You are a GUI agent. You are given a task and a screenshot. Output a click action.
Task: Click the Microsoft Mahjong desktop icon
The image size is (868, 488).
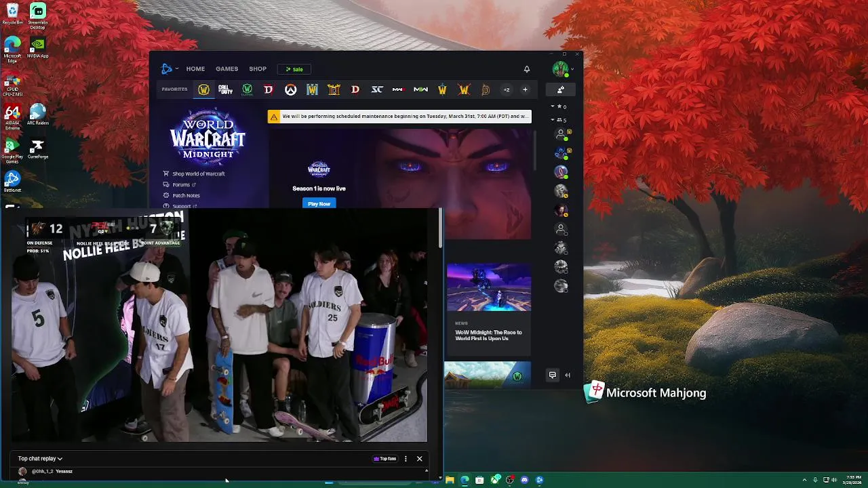645,392
